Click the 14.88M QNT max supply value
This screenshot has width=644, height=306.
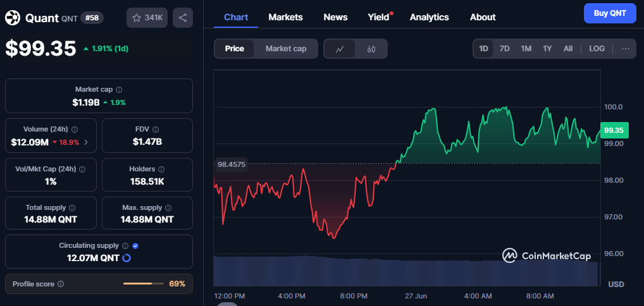coord(147,220)
